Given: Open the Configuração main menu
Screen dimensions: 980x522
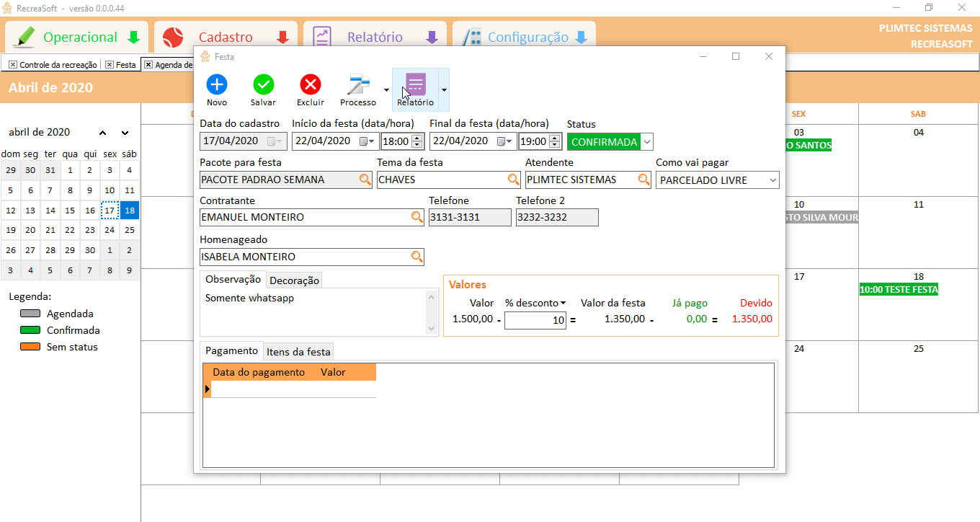Looking at the screenshot, I should (x=524, y=37).
